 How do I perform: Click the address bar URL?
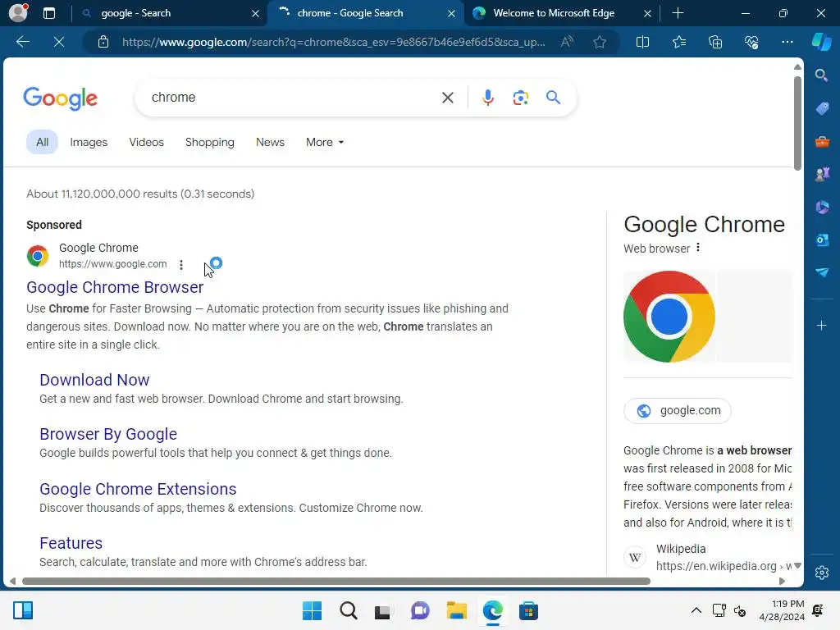click(333, 42)
